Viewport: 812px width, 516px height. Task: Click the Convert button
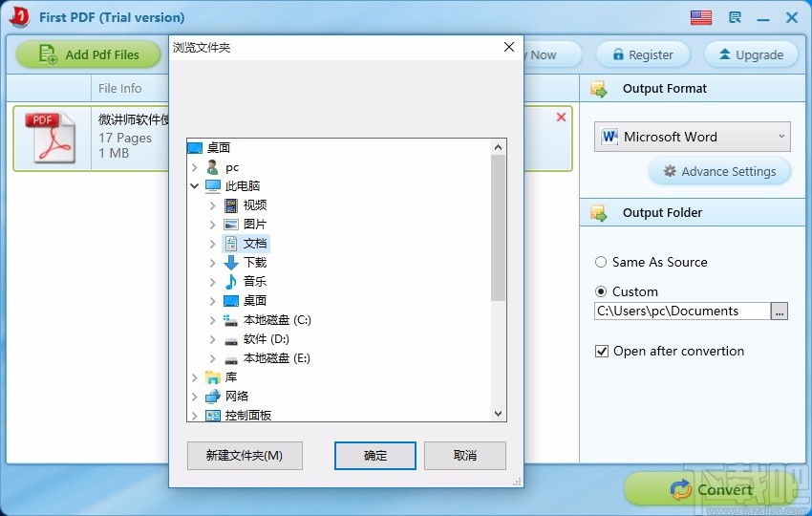pyautogui.click(x=711, y=489)
